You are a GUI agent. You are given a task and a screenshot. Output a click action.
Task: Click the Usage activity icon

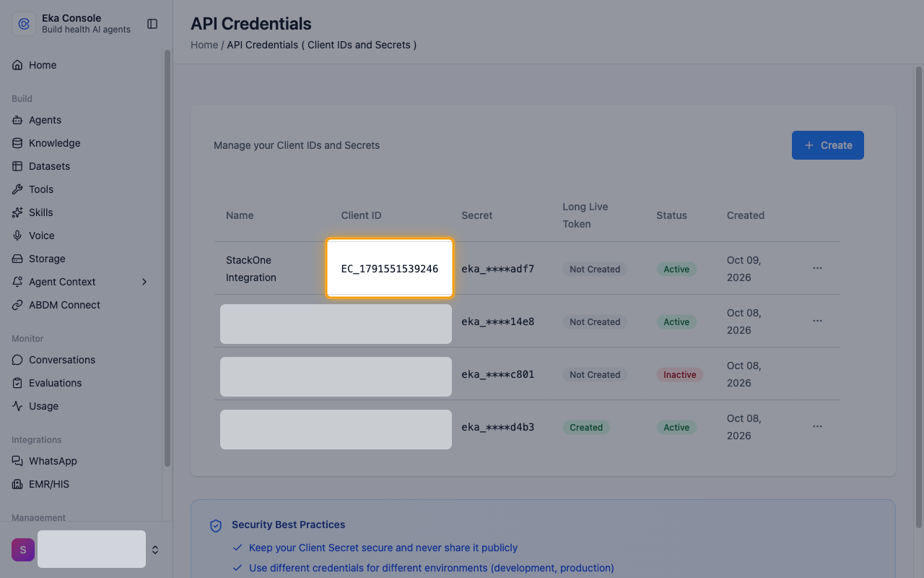tap(17, 406)
